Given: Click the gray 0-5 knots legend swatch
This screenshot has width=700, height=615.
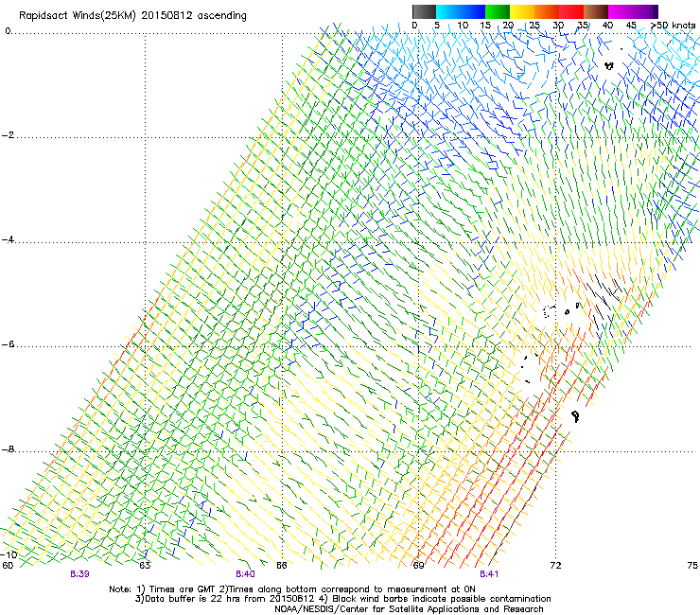Looking at the screenshot, I should point(424,11).
